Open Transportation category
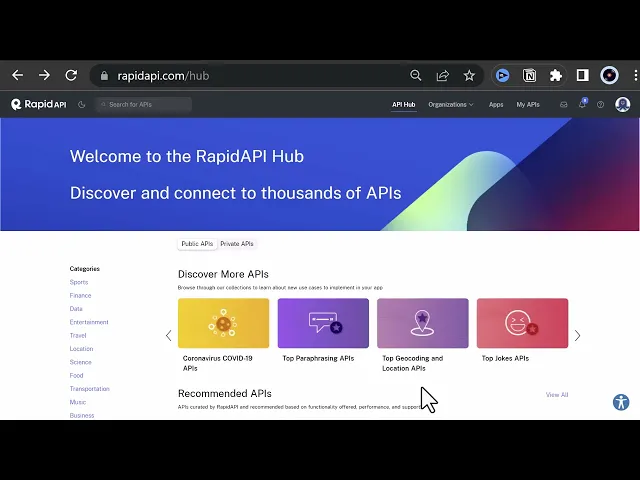640x480 pixels. pos(90,389)
